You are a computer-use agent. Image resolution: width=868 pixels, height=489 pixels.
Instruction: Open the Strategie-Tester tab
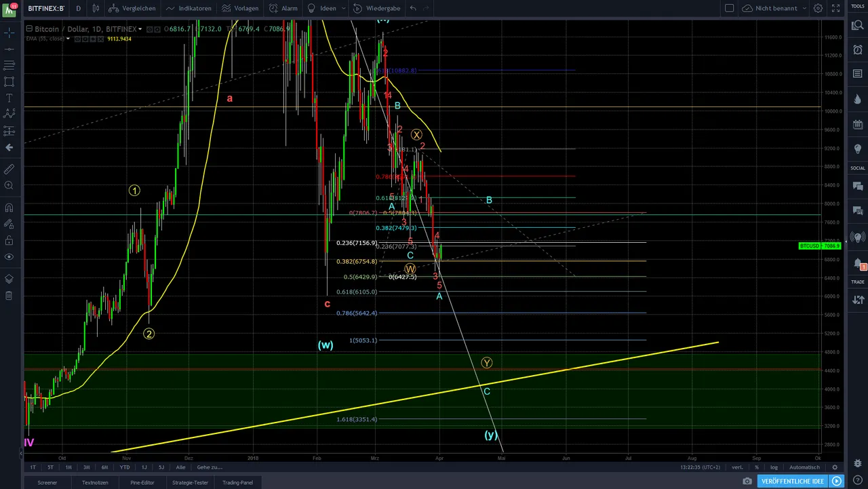[191, 482]
